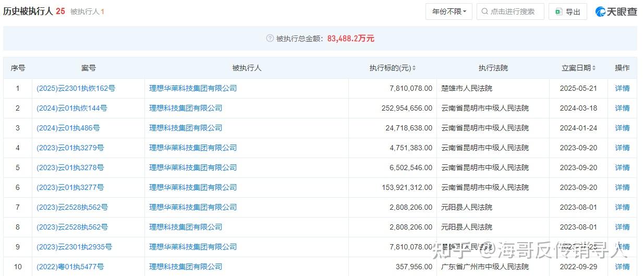Click the help icon beside 被执行总金额
The width and height of the screenshot is (644, 276).
click(x=270, y=38)
